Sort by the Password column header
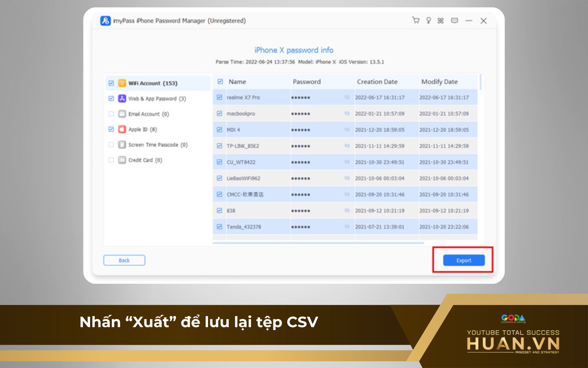Viewport: 588px width, 368px height. click(x=307, y=82)
